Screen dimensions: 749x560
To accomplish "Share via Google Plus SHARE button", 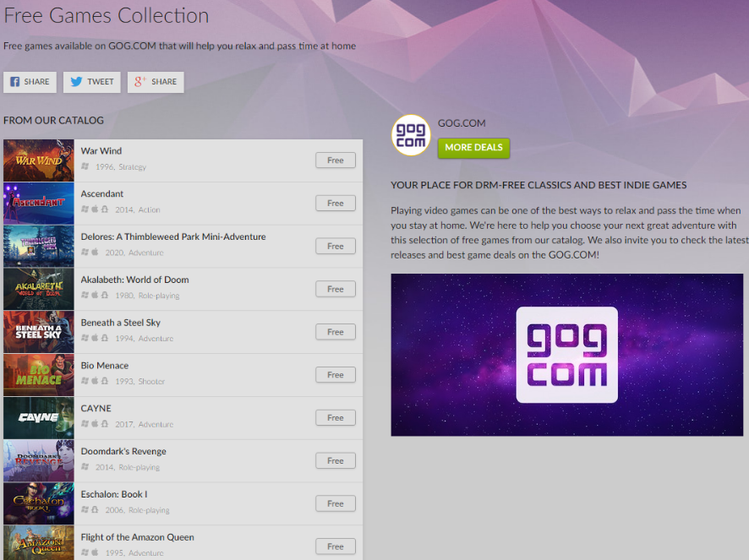I will 156,82.
